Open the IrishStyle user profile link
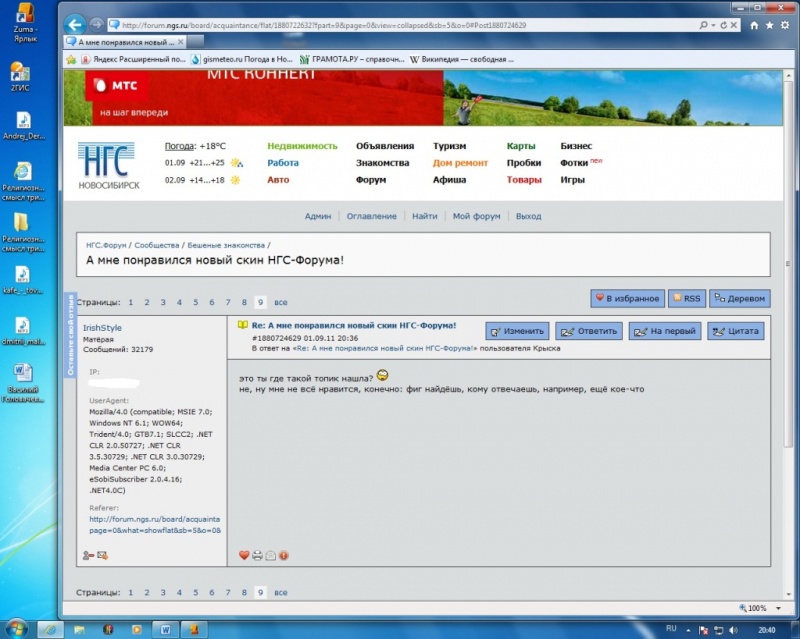The image size is (800, 639). point(102,327)
